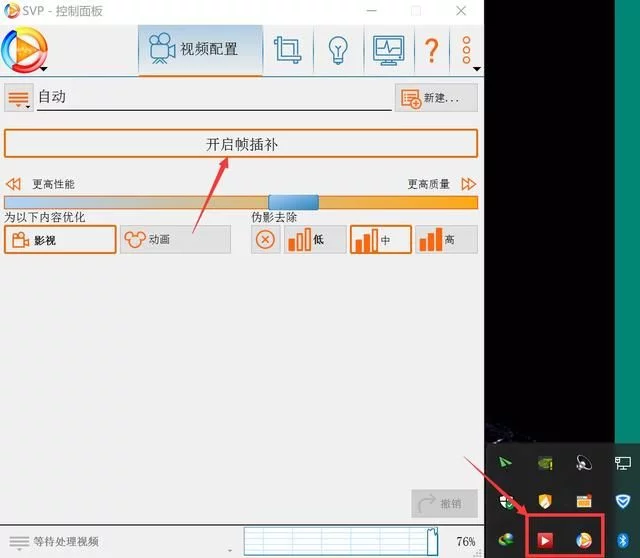Open the SVP main logo menu
640x558 pixels.
[24, 50]
